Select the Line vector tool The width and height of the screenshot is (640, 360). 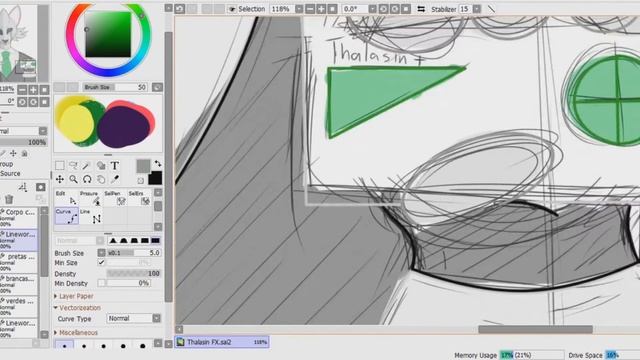[x=91, y=216]
